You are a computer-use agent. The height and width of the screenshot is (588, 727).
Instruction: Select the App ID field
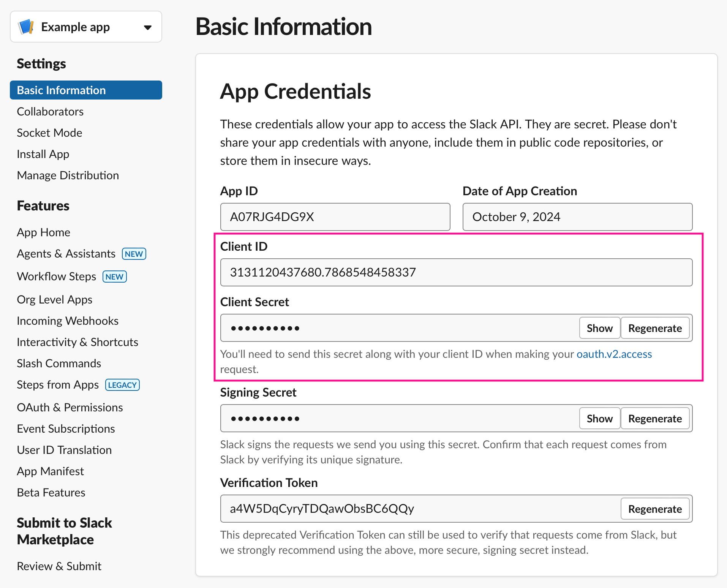pos(335,217)
